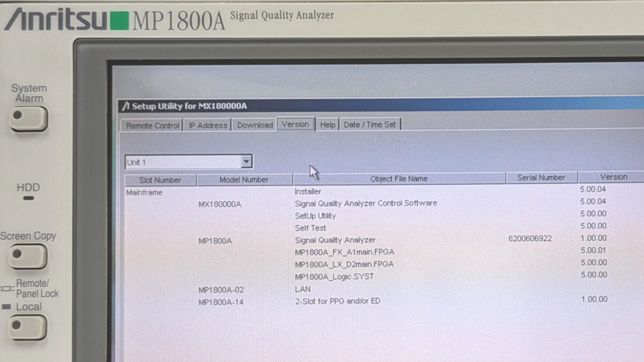The image size is (644, 362).
Task: Open the Download tab
Action: point(255,125)
